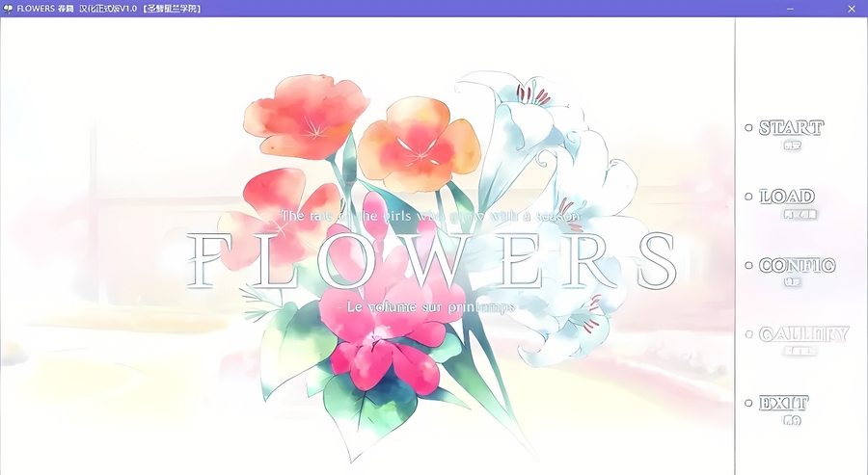
Task: Click the Chinese caption under START
Action: click(x=792, y=145)
